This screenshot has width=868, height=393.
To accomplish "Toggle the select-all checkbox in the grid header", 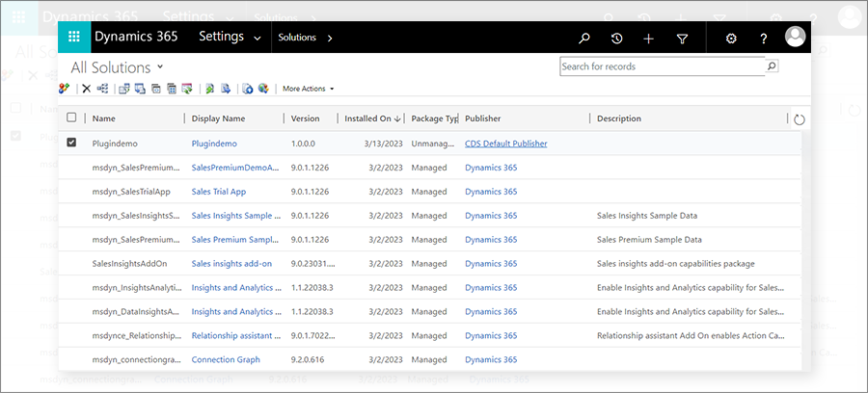I will tap(71, 118).
